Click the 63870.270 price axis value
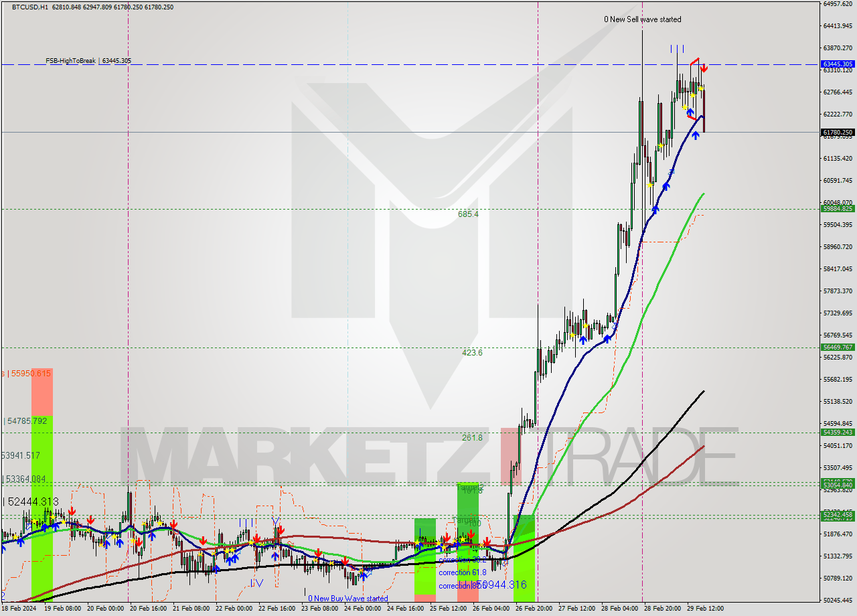 pos(838,48)
